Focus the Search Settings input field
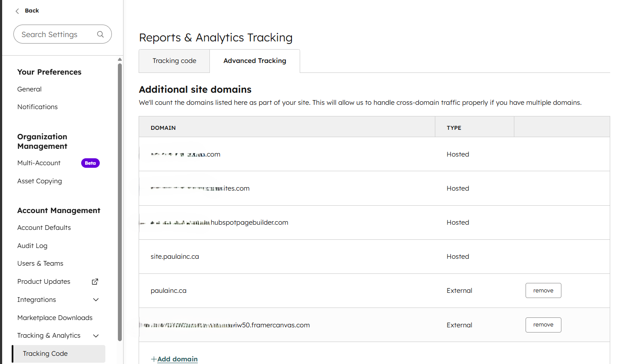 63,34
